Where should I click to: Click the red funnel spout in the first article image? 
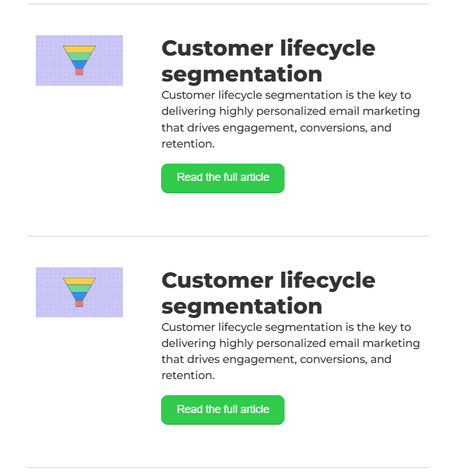79,72
